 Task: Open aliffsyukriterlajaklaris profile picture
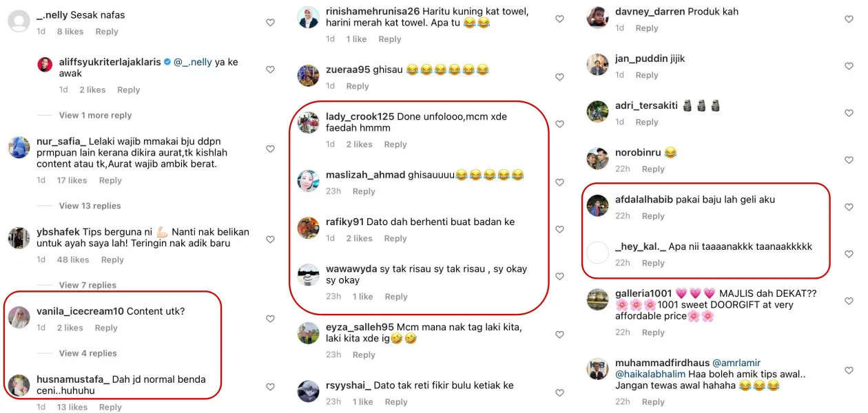pyautogui.click(x=45, y=65)
